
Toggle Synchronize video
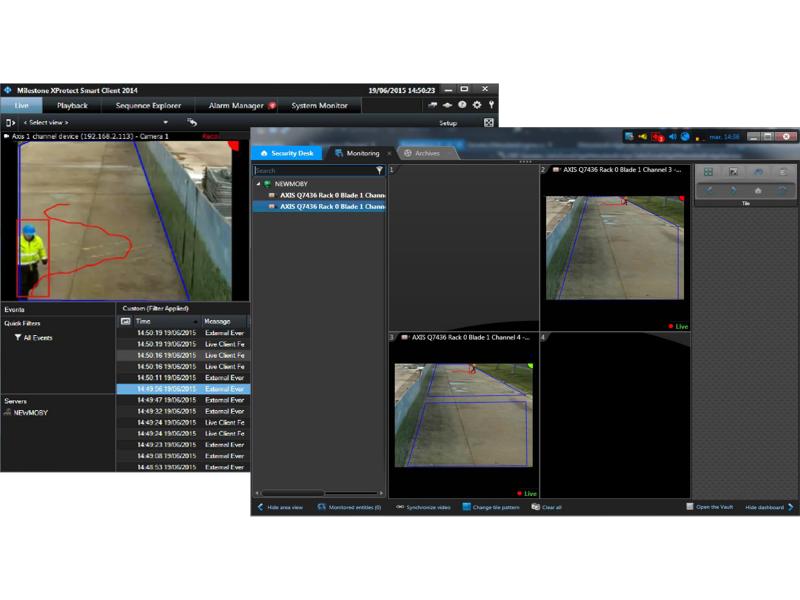click(x=423, y=507)
